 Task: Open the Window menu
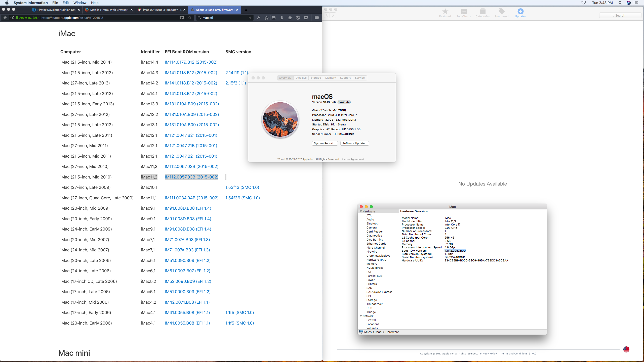click(80, 3)
